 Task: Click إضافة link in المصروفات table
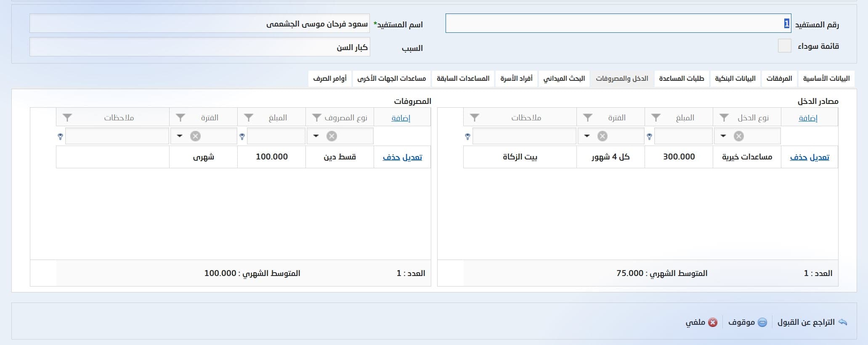[401, 118]
